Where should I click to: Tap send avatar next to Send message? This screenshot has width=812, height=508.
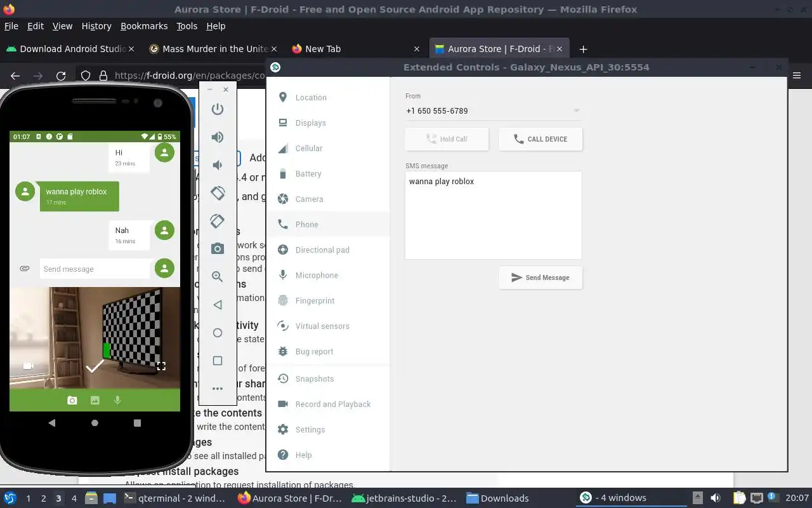pos(164,268)
